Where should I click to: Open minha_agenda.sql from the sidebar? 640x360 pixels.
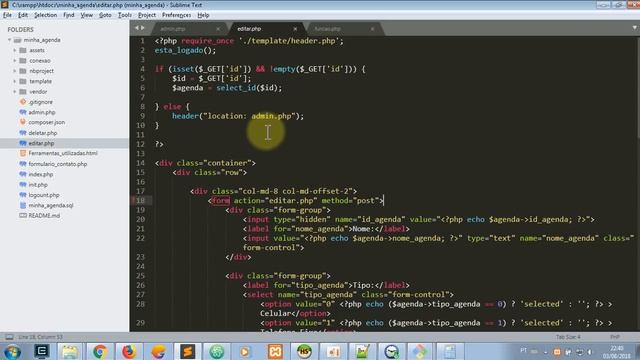pyautogui.click(x=51, y=205)
